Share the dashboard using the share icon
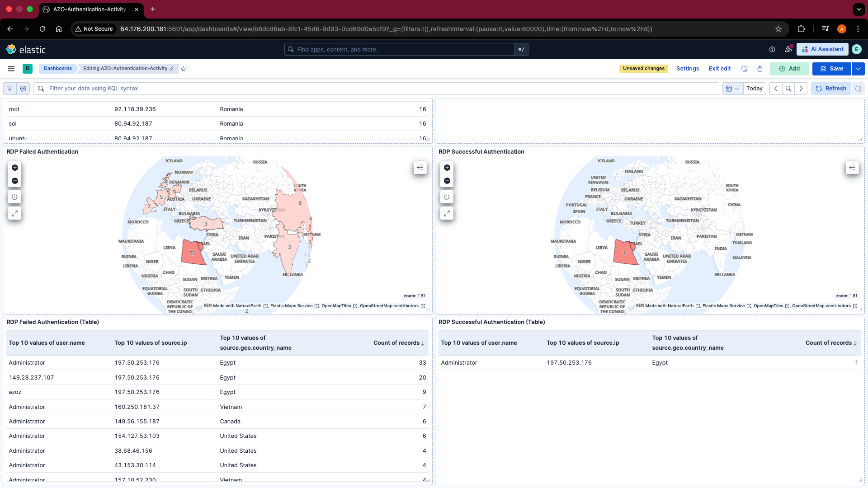This screenshot has width=868, height=488. 760,69
